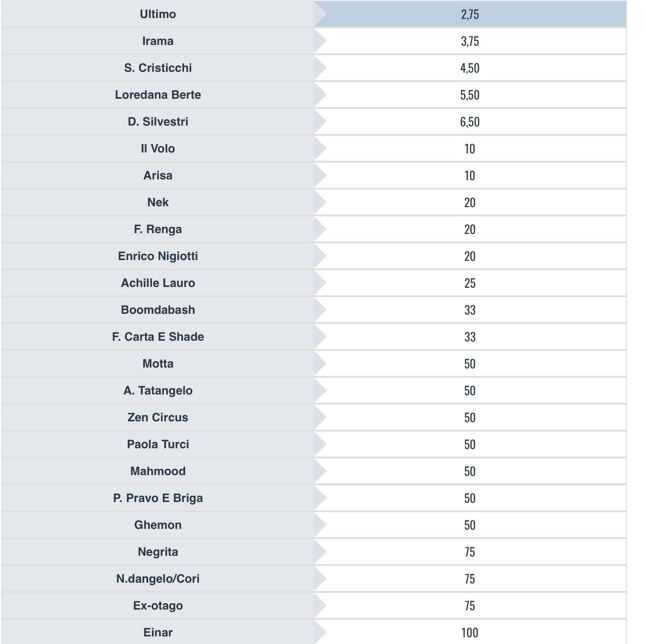The image size is (645, 644).
Task: Select Boomdabash's odds of 33
Action: pyautogui.click(x=470, y=310)
